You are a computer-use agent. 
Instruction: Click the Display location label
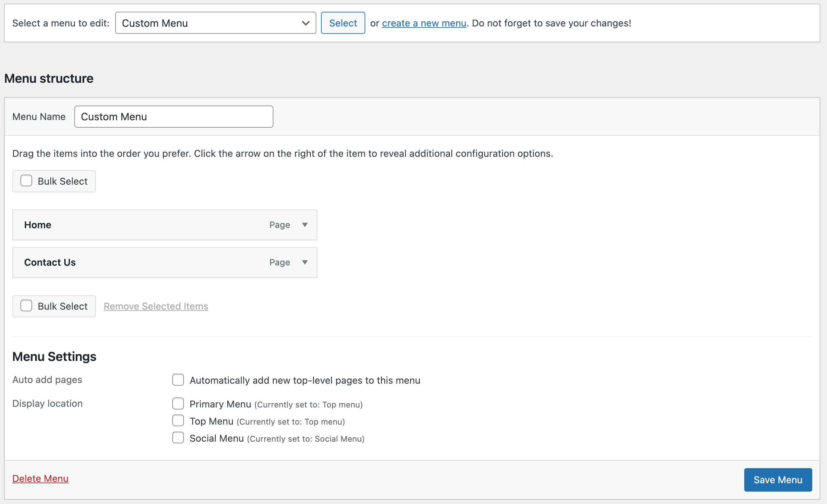[47, 403]
